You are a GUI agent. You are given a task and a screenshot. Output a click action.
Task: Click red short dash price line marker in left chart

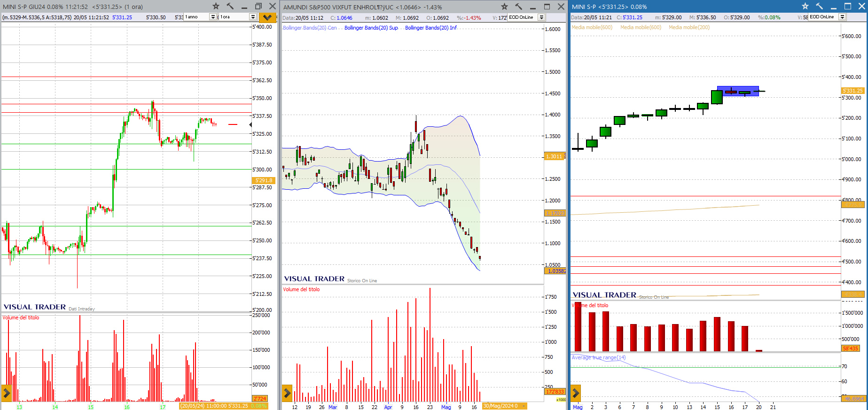click(x=233, y=124)
